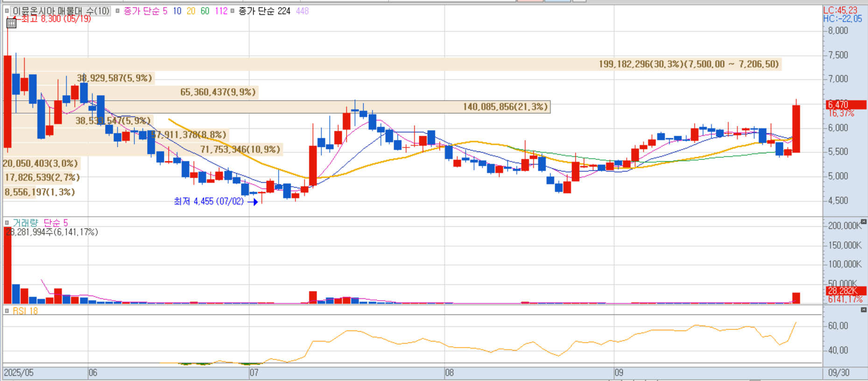Image resolution: width=868 pixels, height=381 pixels.
Task: Click the red 28,282K volume tag
Action: (x=846, y=291)
